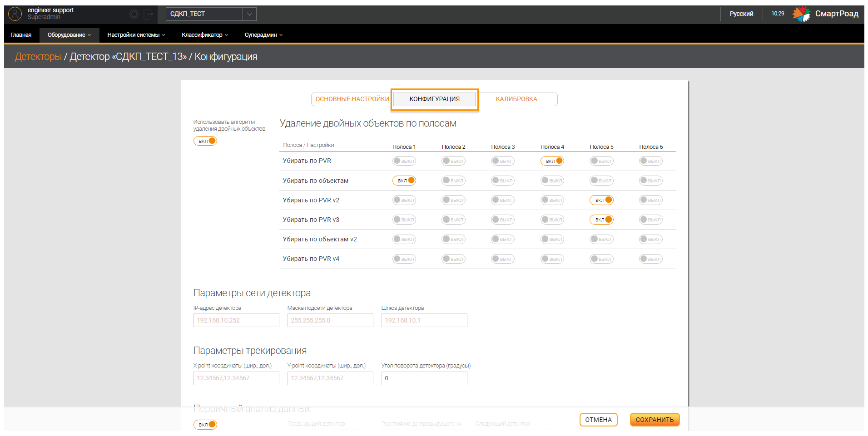Disable Убирать по PVR v2 for Полоса 5

click(x=601, y=200)
